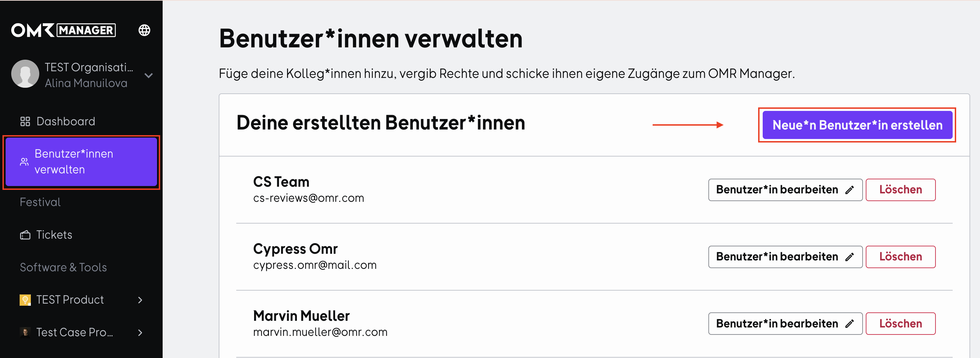This screenshot has width=980, height=358.
Task: Click the Test Case Pro thumbnail icon
Action: pos(25,332)
